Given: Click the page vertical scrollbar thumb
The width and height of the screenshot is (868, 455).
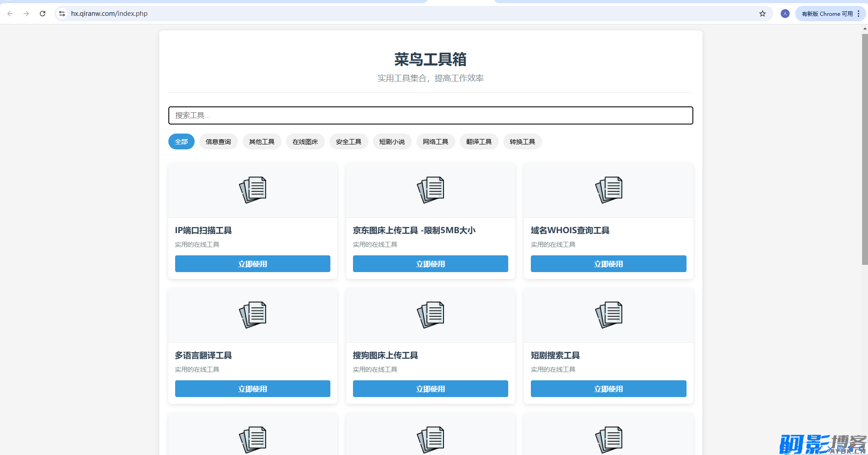Looking at the screenshot, I should coord(864,149).
